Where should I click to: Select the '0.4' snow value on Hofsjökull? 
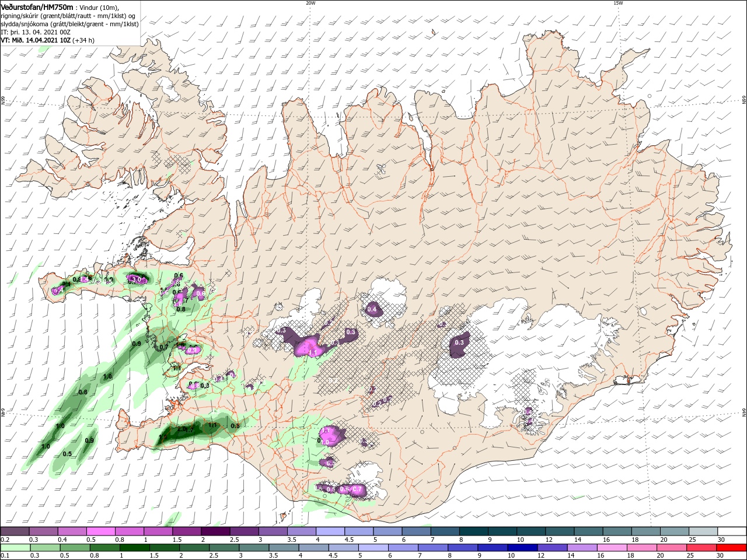372,309
